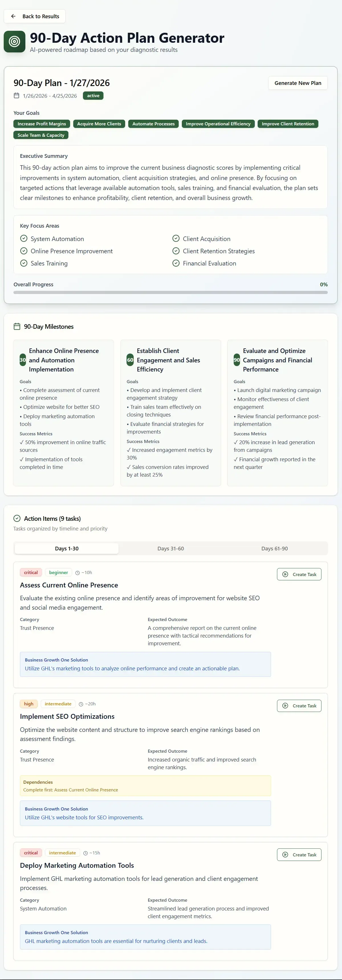Click the clock icon next to ~10h
Image resolution: width=342 pixels, height=980 pixels.
tap(78, 573)
